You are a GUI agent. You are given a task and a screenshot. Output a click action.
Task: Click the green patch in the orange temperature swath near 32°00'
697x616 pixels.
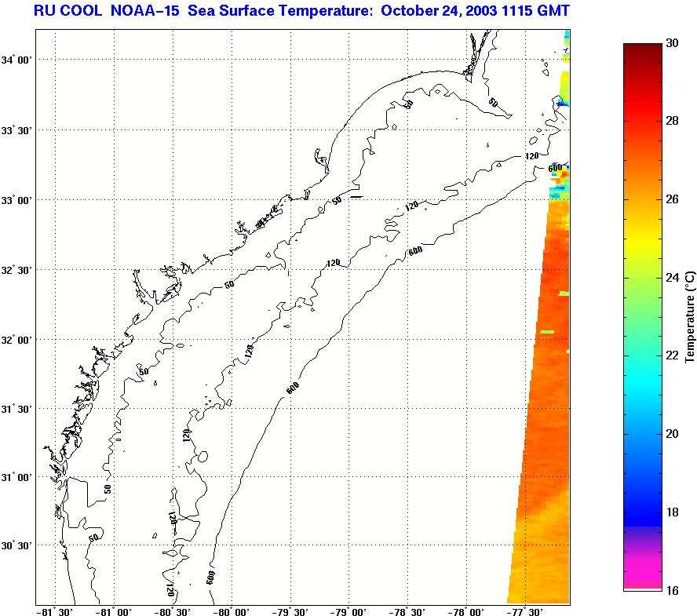coord(547,332)
